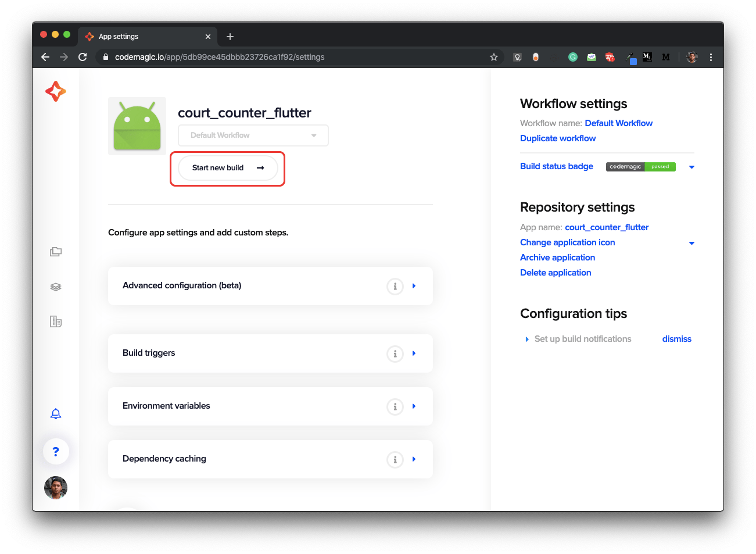The width and height of the screenshot is (756, 554).
Task: Open the Chrome three-dot menu
Action: (711, 57)
